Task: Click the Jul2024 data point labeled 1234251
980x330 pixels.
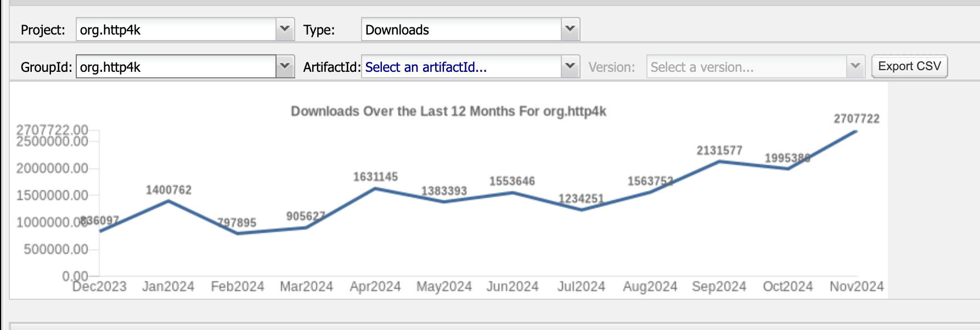Action: tap(582, 210)
